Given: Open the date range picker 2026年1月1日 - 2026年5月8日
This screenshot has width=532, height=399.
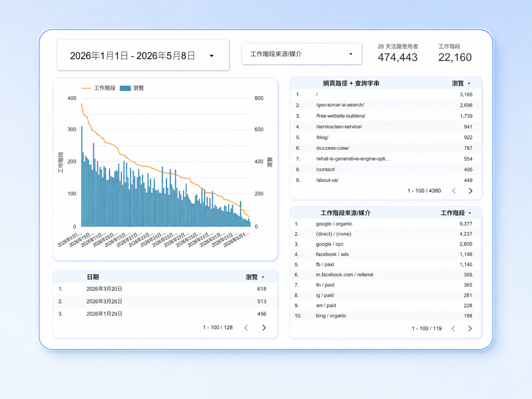Looking at the screenshot, I should [x=143, y=55].
